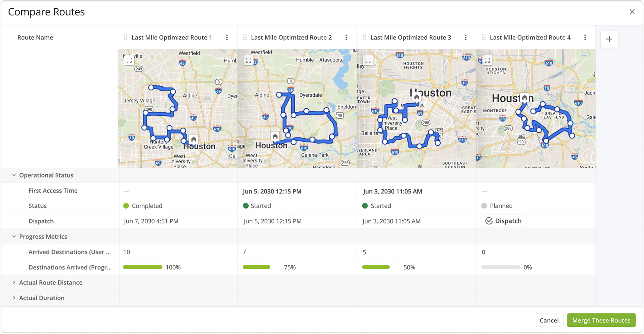Expand Route 4 map to fullscreen
Image resolution: width=644 pixels, height=334 pixels.
488,60
